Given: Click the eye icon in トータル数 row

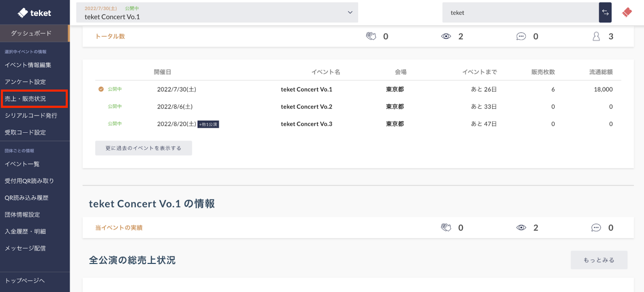Looking at the screenshot, I should (446, 36).
